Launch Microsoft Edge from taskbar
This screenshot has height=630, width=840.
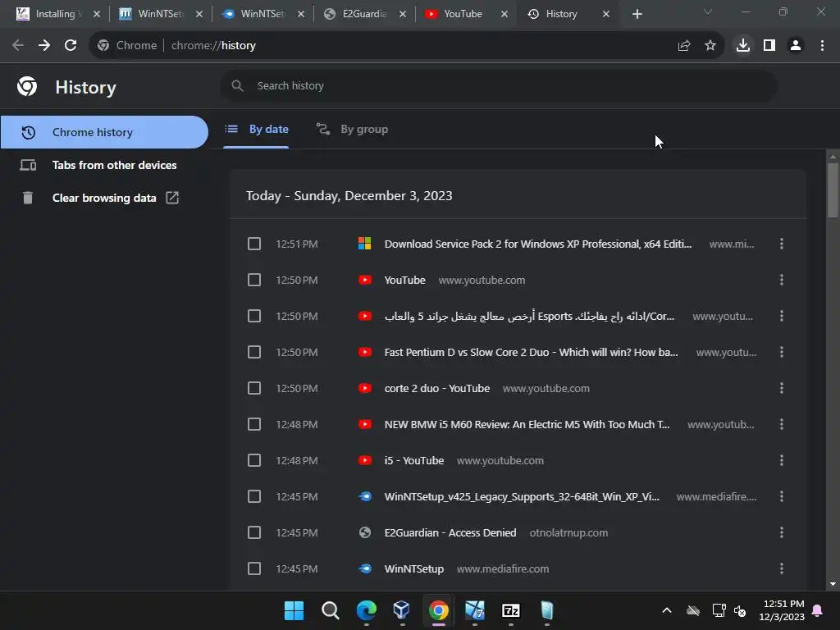367,610
